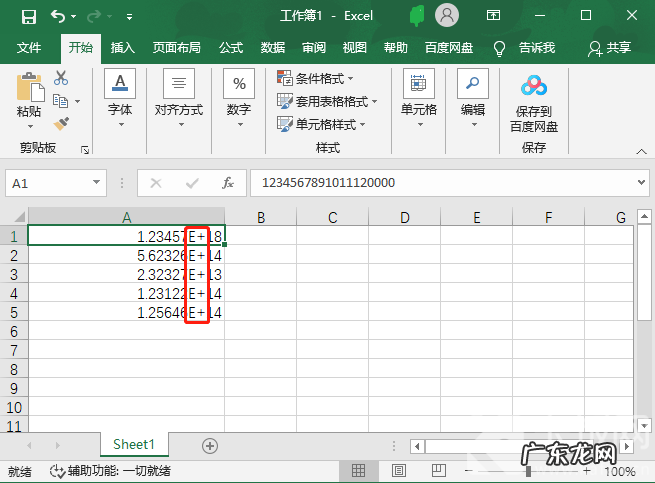Select cell with 5.62326E+14
Screen dimensions: 655x483
(x=127, y=255)
